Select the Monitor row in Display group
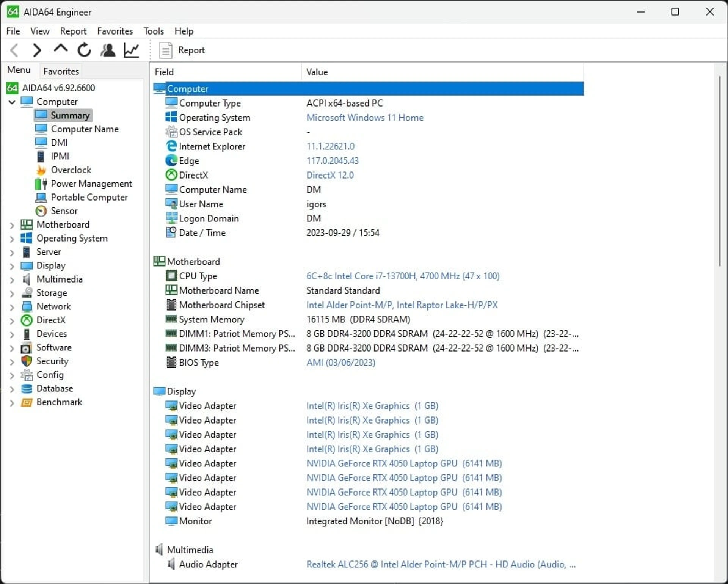Screen dimensions: 728x584 point(368,521)
